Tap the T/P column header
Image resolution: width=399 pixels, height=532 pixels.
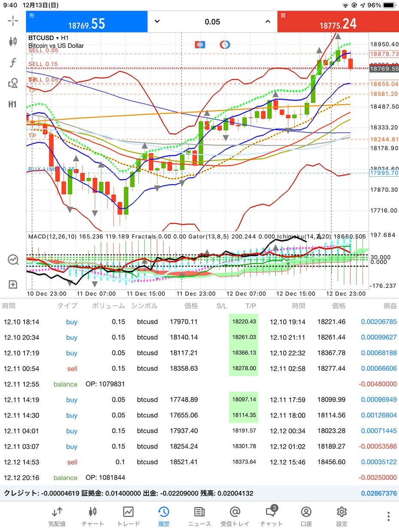[251, 306]
